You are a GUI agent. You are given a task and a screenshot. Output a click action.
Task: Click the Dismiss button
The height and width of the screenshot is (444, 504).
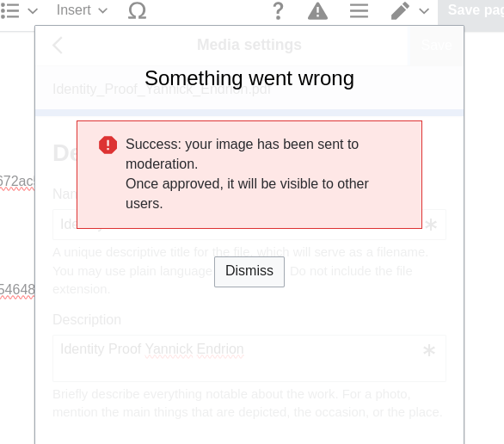pyautogui.click(x=249, y=272)
